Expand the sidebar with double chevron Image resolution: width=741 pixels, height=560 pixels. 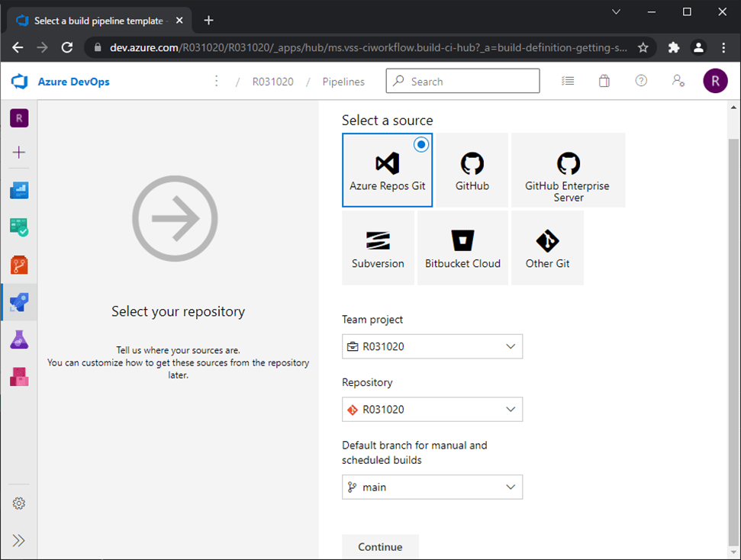pos(19,540)
